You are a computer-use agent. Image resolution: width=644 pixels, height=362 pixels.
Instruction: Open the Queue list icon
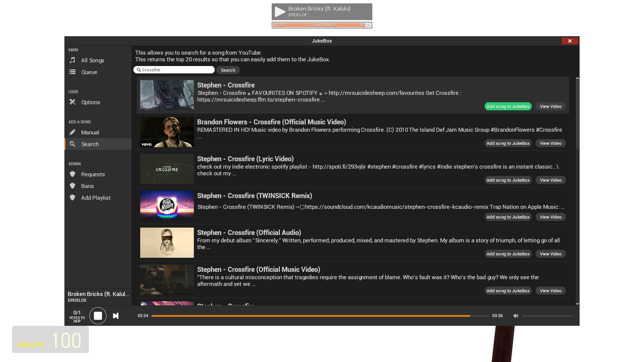[72, 72]
